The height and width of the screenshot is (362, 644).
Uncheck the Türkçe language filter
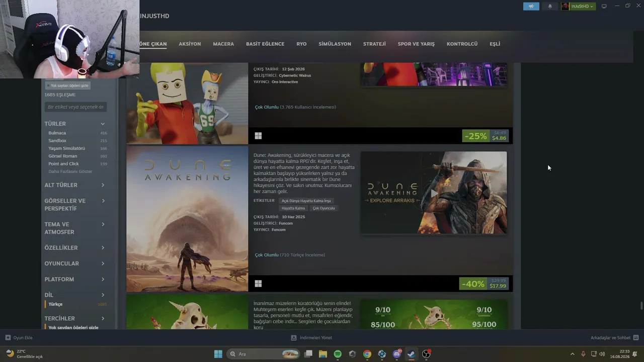75,304
